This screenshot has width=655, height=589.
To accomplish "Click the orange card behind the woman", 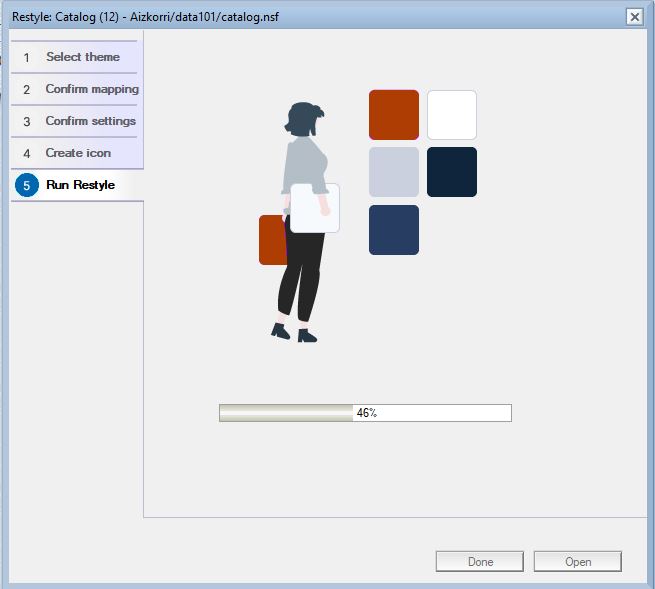I will 270,240.
